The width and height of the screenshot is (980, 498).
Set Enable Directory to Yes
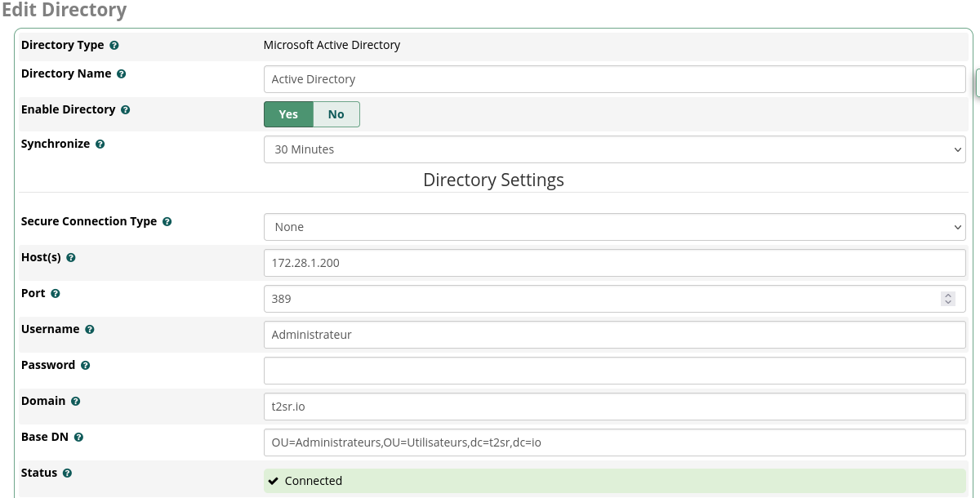pos(288,114)
